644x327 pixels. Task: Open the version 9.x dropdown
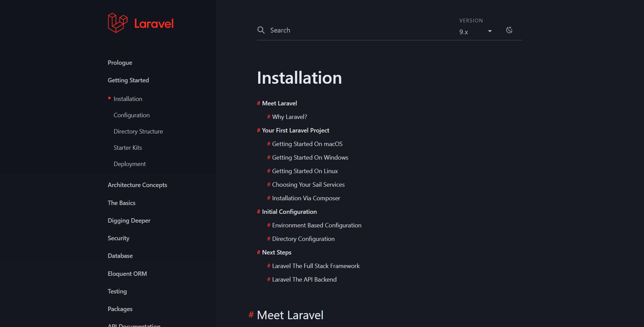point(476,32)
